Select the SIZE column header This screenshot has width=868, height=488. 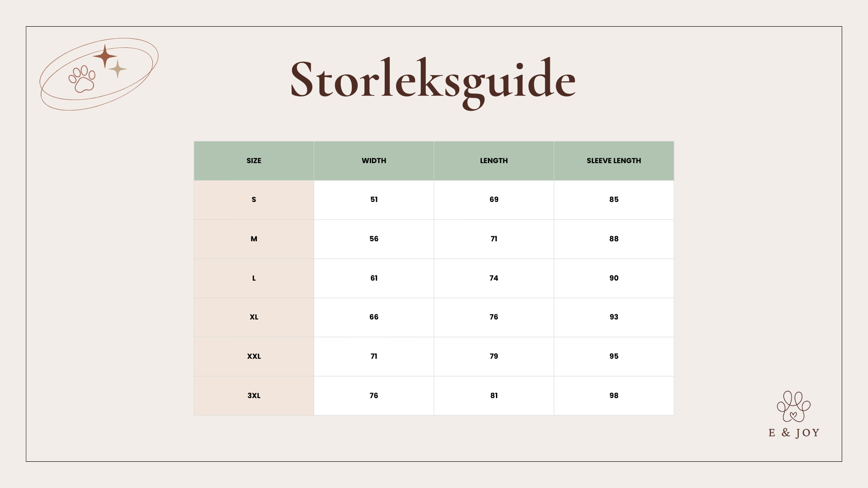[254, 161]
